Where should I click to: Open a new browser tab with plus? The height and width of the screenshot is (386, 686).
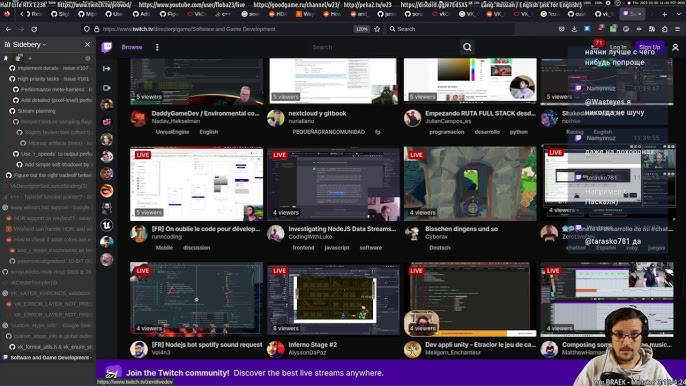(664, 14)
